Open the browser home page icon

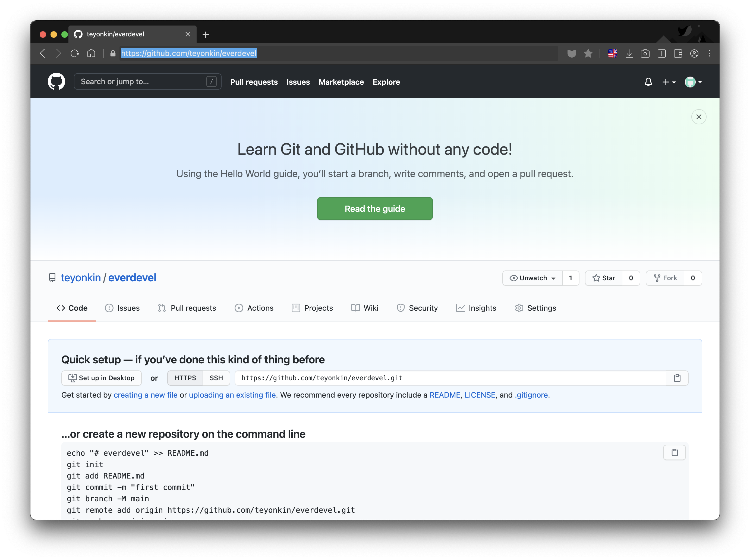pyautogui.click(x=91, y=53)
